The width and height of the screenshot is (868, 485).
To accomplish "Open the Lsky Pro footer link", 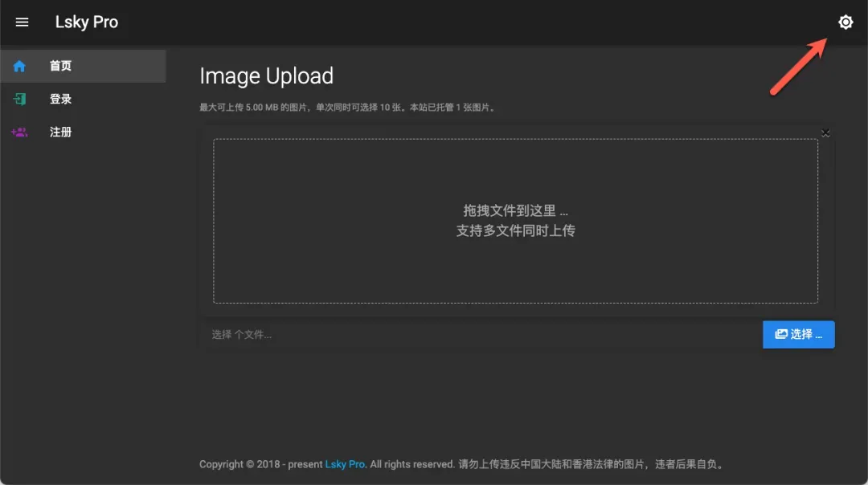I will (x=345, y=465).
